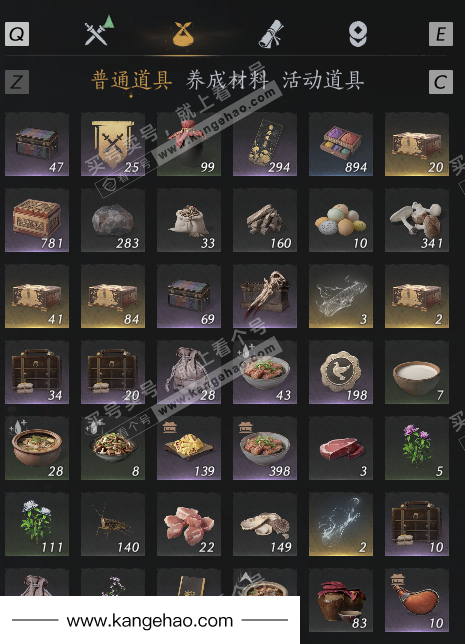Open the crossed swords equipment category
Viewport: 465px width, 644px height.
point(99,31)
